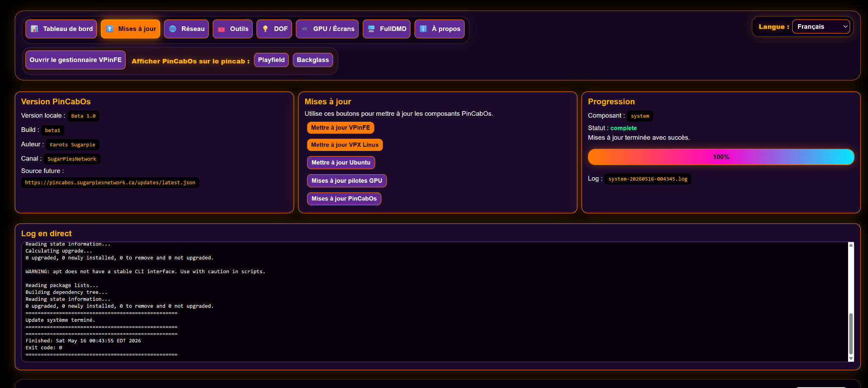Click the GPU / Écrans chip icon
The height and width of the screenshot is (388, 868).
click(305, 29)
